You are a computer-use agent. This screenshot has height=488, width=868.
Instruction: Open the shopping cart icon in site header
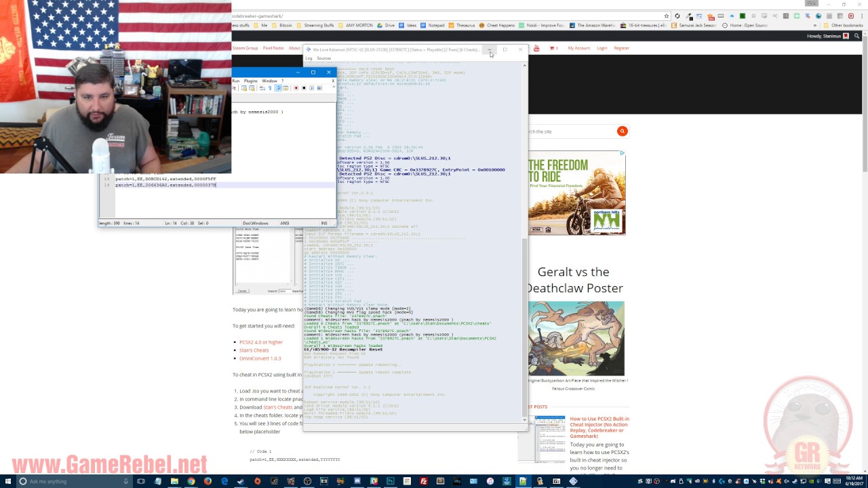click(x=553, y=48)
